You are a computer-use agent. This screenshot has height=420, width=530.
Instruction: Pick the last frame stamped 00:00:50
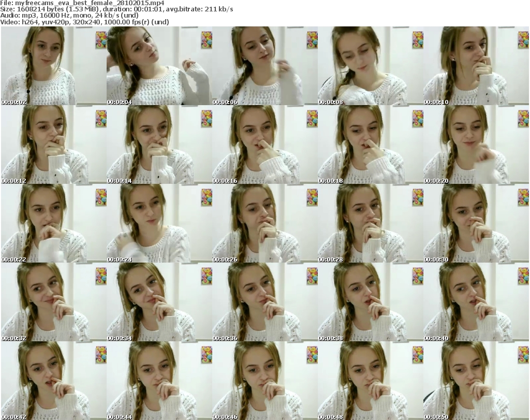tap(476, 381)
